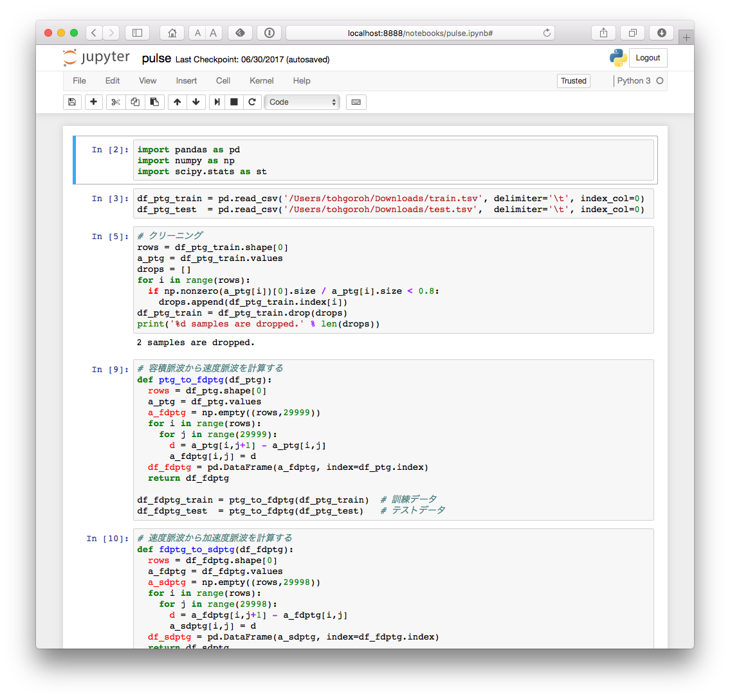Click the notebook title pulse to rename
Screen dimensions: 730x700
(156, 58)
